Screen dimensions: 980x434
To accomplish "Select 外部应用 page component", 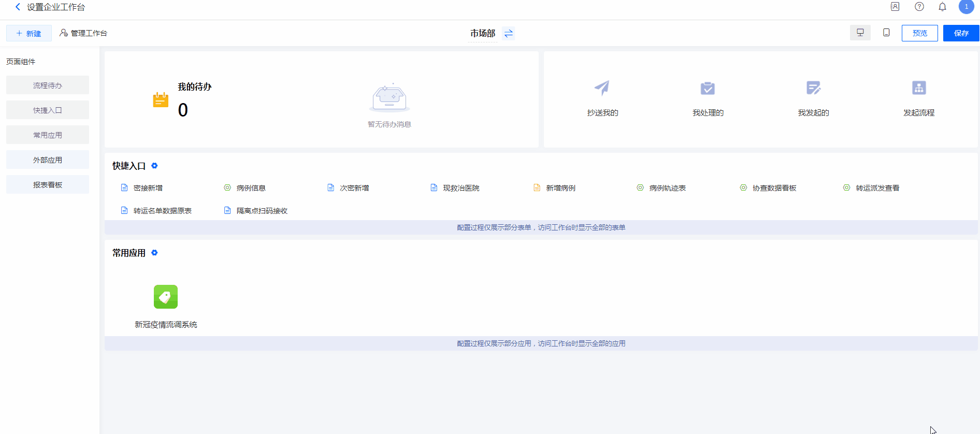I will point(48,160).
